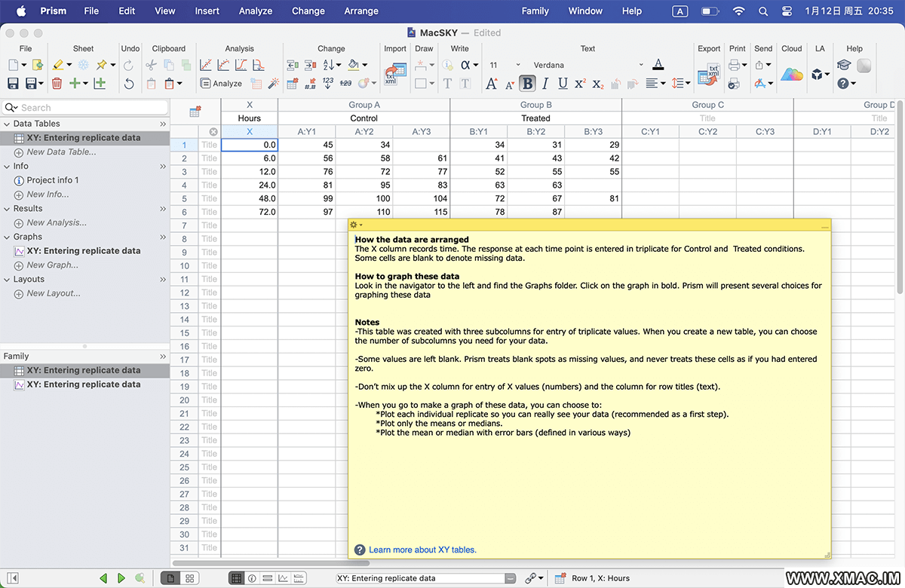The width and height of the screenshot is (905, 588).
Task: Click the macOS Spotlight search icon
Action: (763, 11)
